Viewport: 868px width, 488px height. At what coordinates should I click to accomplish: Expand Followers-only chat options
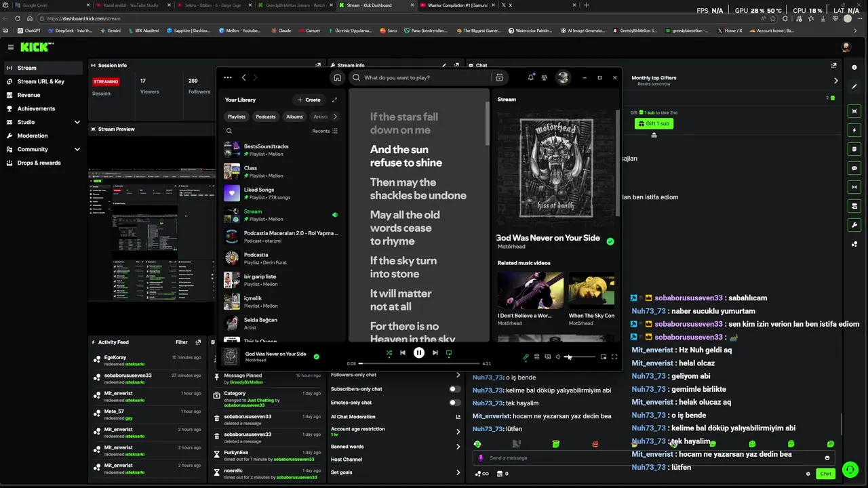point(458,375)
